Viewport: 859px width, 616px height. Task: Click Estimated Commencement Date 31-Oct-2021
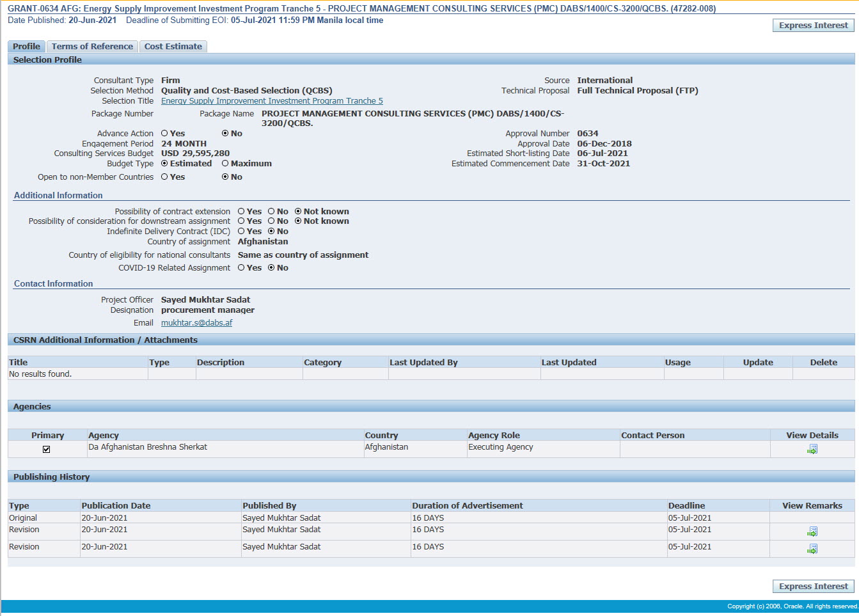pos(603,164)
